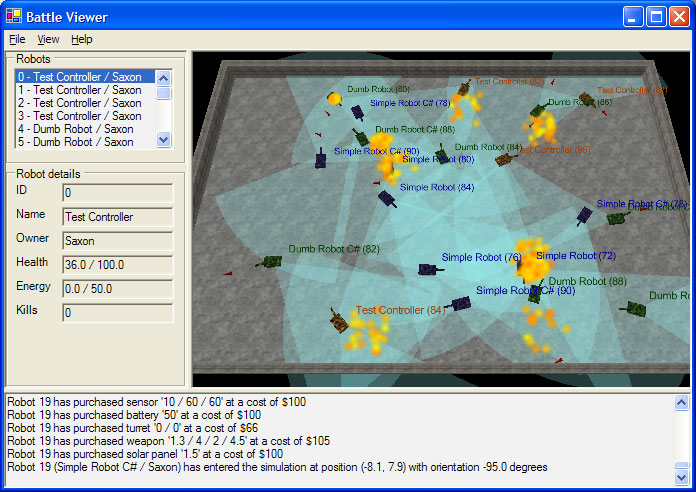This screenshot has height=492, width=696.
Task: Click the green Dumb Robot (88) tank
Action: coord(632,307)
